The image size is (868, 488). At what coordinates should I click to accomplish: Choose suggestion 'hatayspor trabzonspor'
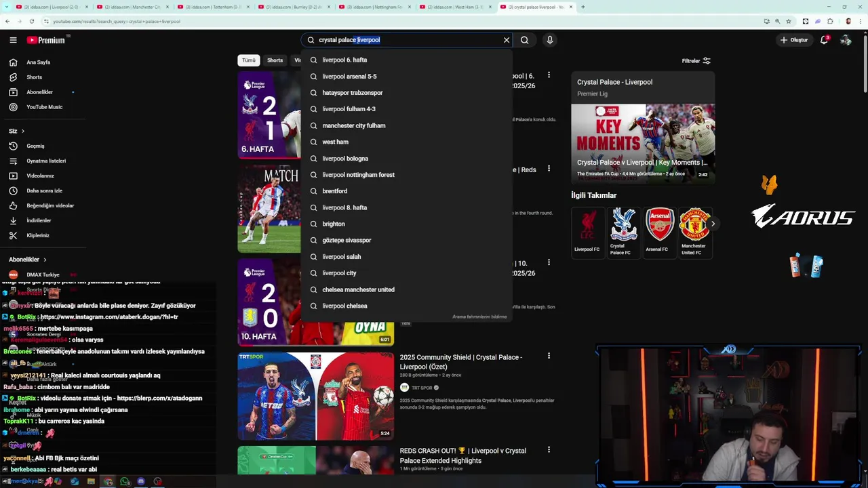pos(406,93)
